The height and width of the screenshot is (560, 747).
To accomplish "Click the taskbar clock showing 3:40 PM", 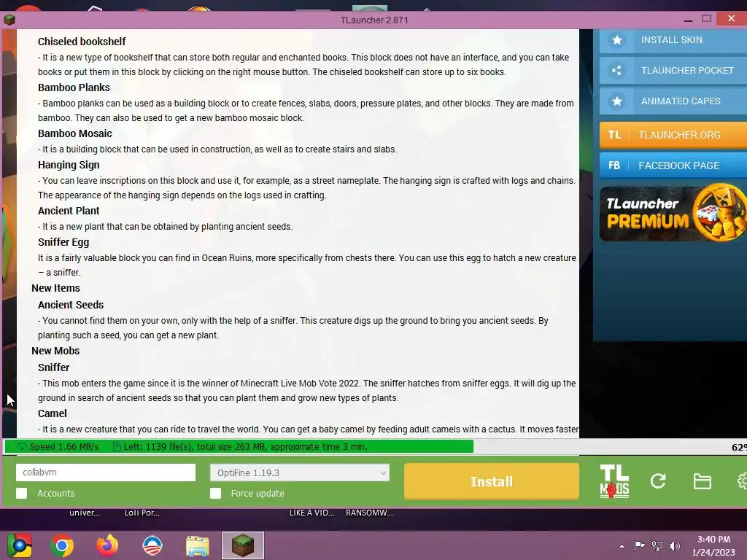I will [x=713, y=545].
